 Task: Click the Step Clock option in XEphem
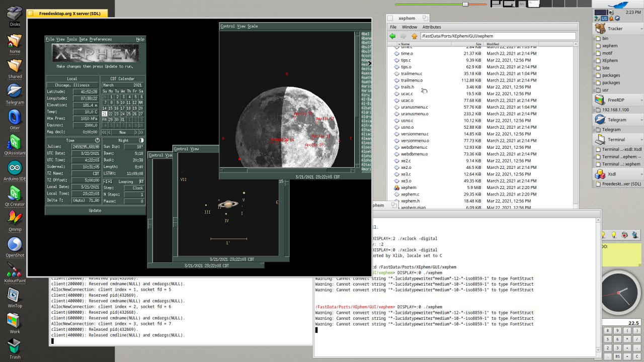134,188
